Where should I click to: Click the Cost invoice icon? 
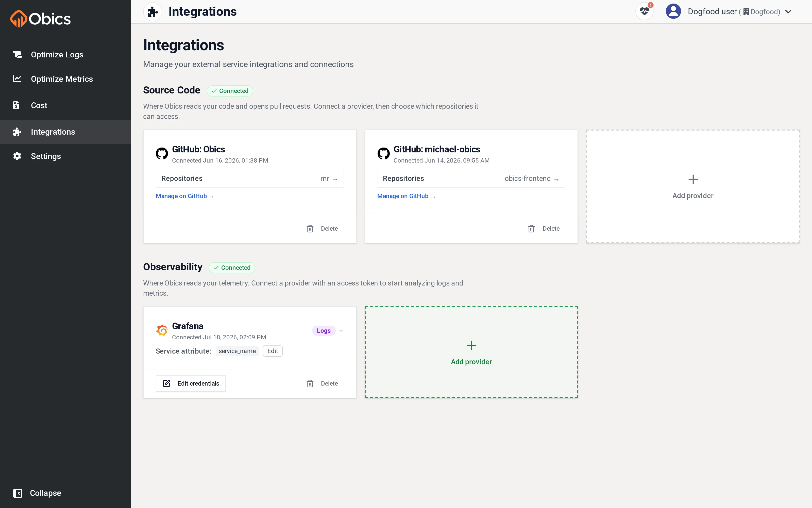click(x=16, y=105)
